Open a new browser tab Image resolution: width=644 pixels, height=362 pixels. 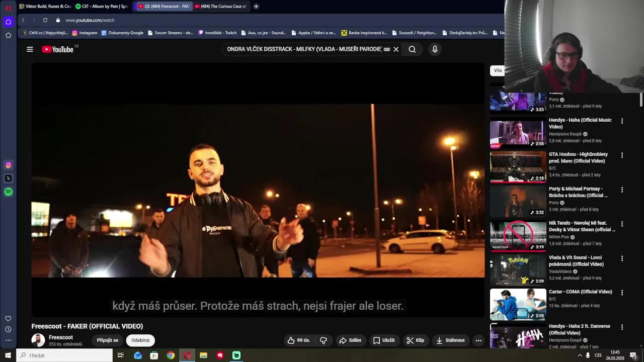click(x=256, y=7)
